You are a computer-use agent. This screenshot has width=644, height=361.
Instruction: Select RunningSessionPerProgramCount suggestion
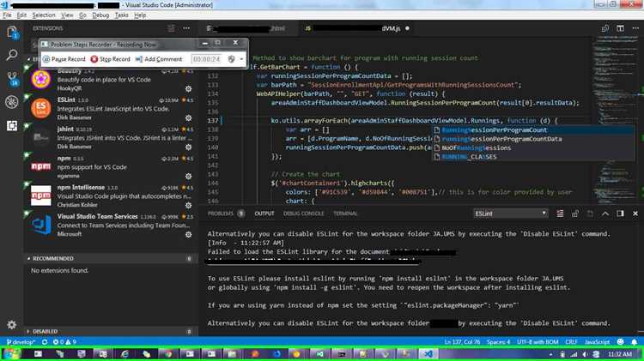coord(532,130)
